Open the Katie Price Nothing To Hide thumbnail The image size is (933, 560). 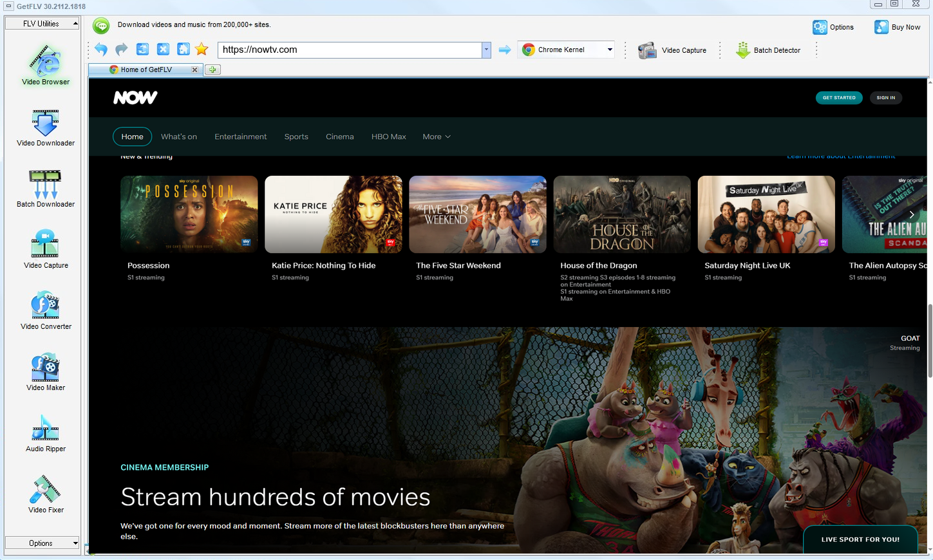[334, 214]
